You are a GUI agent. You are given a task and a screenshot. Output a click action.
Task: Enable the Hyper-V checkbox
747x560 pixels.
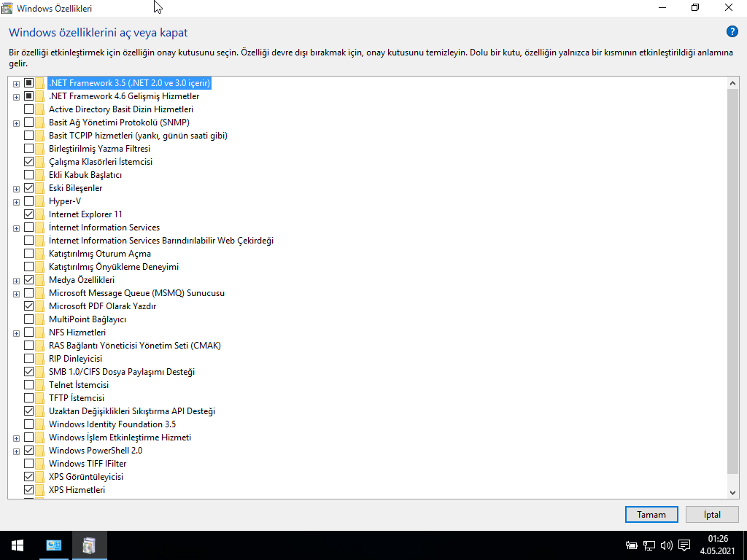[x=28, y=201]
